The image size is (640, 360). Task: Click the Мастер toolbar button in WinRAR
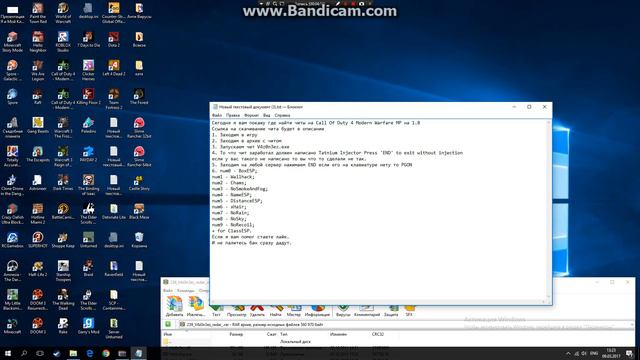[293, 311]
